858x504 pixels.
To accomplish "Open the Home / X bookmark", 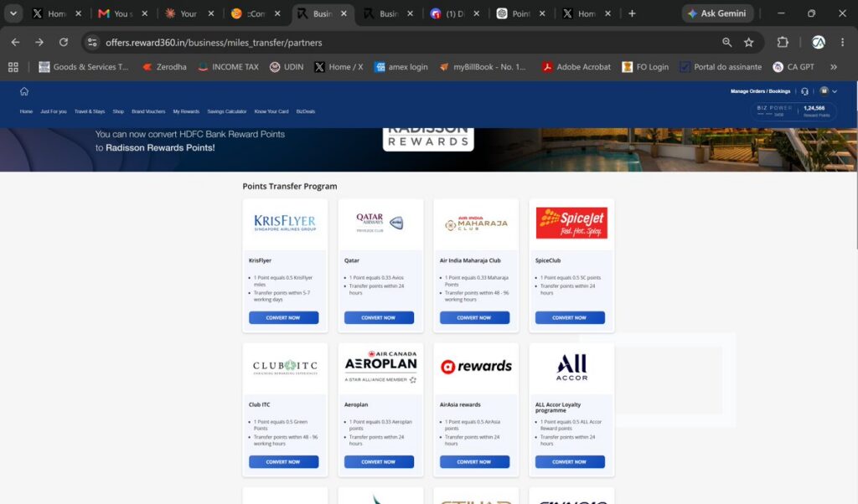I will point(339,67).
